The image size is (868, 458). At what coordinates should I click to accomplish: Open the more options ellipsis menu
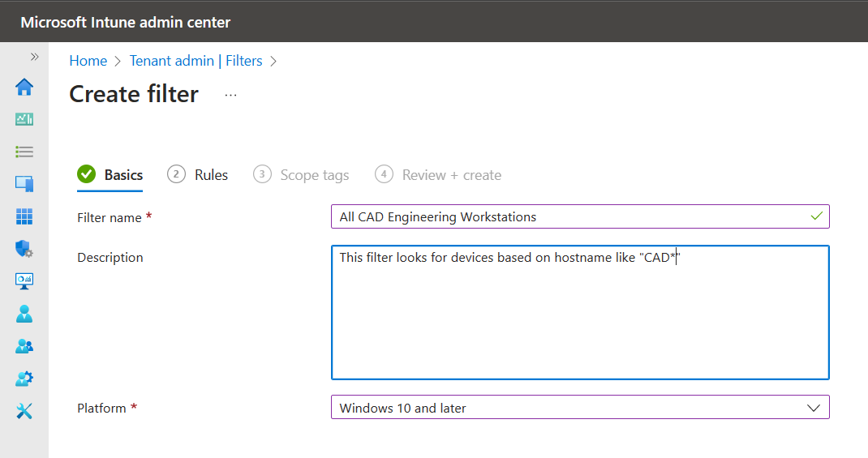[231, 95]
